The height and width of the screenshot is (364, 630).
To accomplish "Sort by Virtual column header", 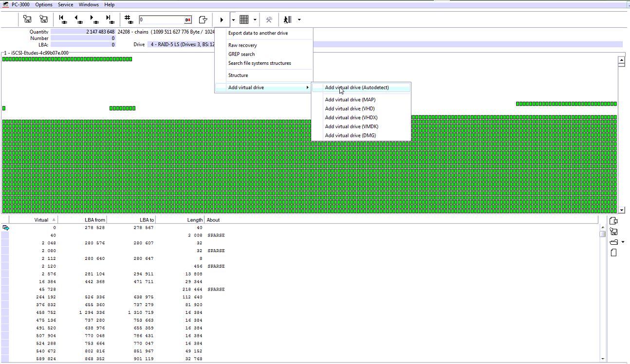I will [33, 220].
